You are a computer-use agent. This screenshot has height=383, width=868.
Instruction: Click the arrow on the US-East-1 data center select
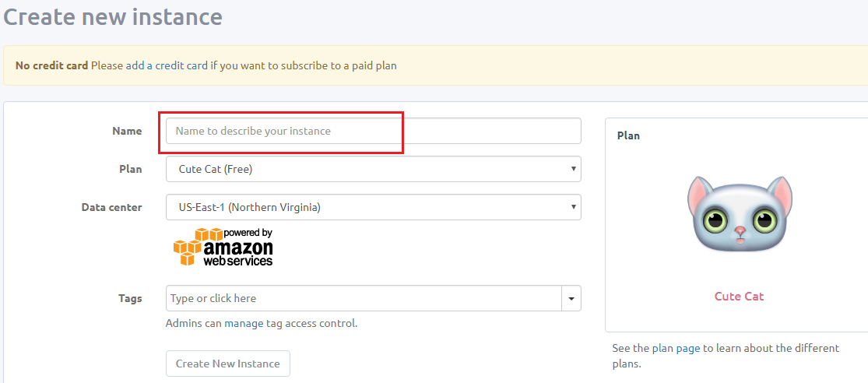[574, 207]
